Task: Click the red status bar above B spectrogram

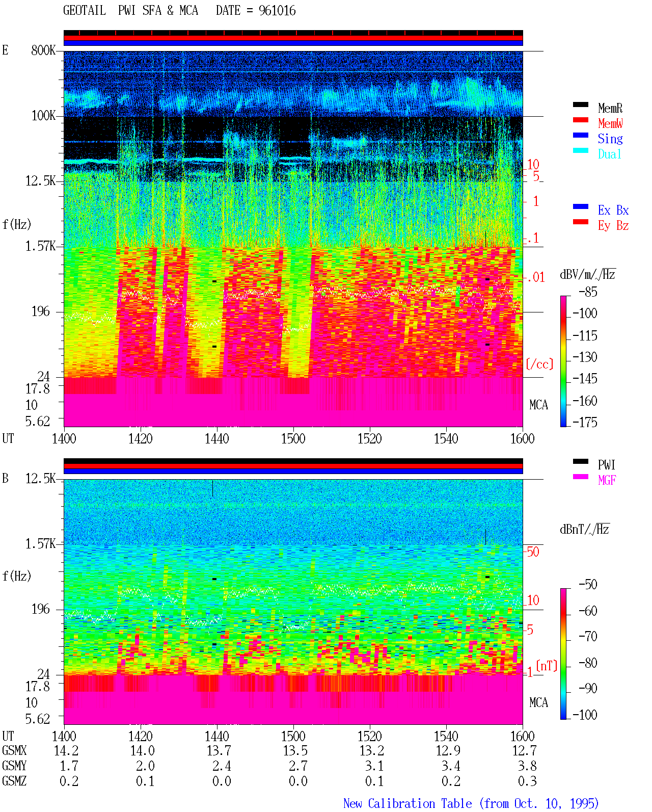Action: click(293, 466)
